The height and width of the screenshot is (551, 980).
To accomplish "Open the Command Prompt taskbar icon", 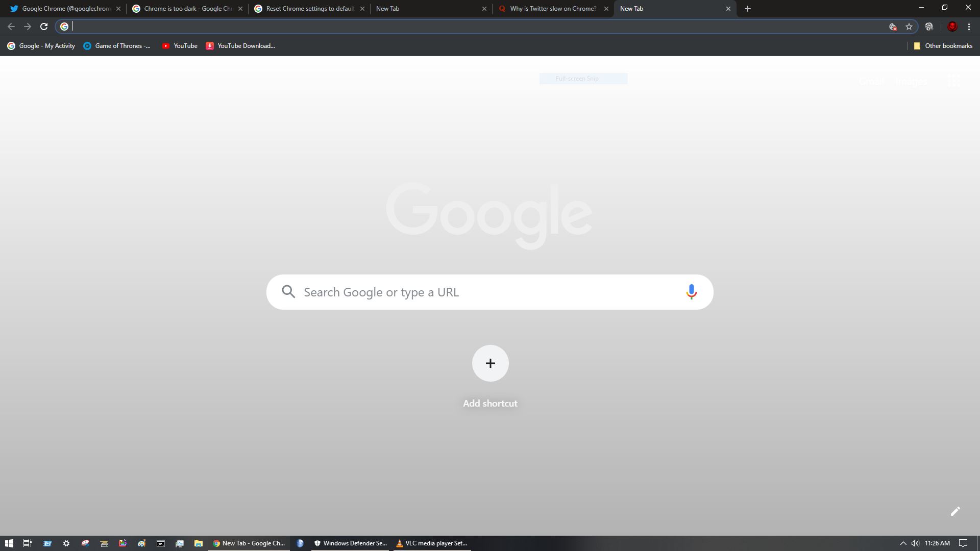I will click(x=161, y=543).
